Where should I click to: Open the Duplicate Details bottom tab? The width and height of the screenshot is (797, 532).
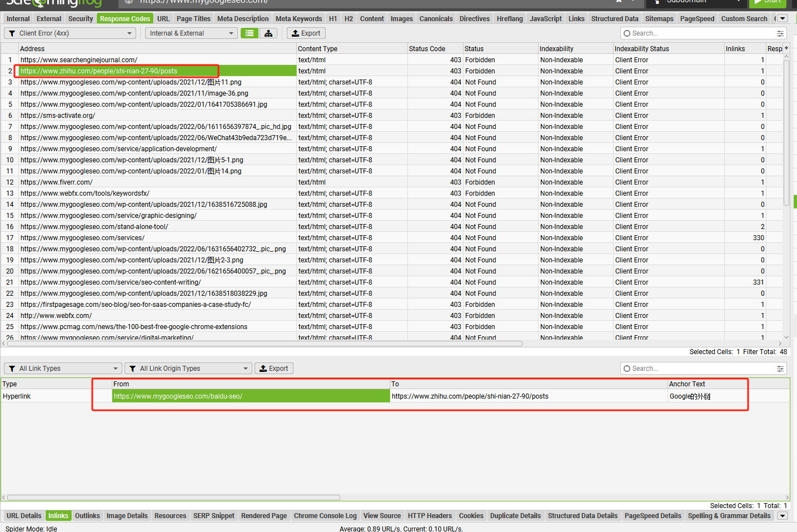point(515,516)
